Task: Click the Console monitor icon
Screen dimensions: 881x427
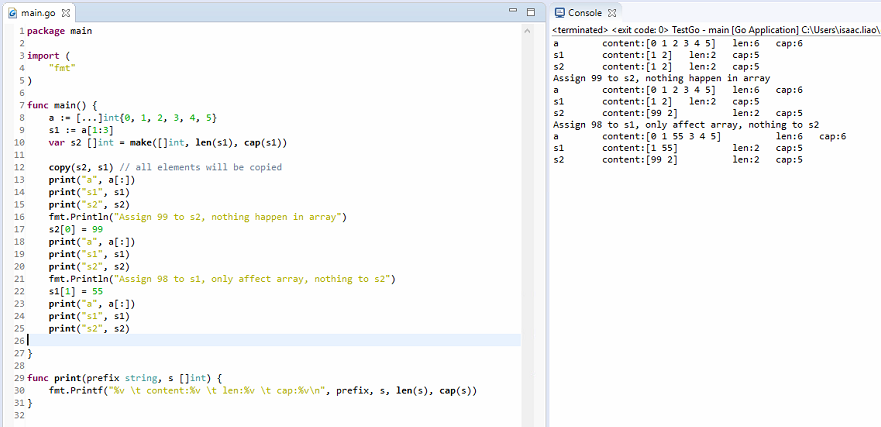Action: 560,13
